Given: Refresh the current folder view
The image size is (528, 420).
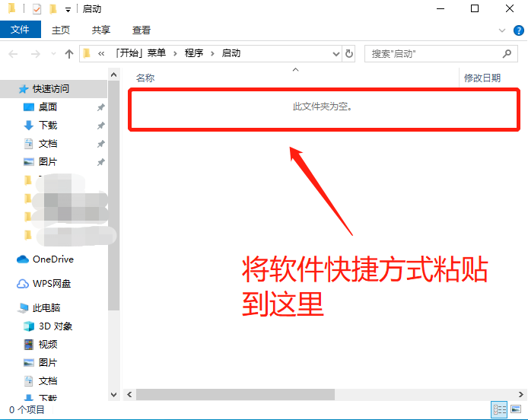Looking at the screenshot, I should (x=349, y=54).
